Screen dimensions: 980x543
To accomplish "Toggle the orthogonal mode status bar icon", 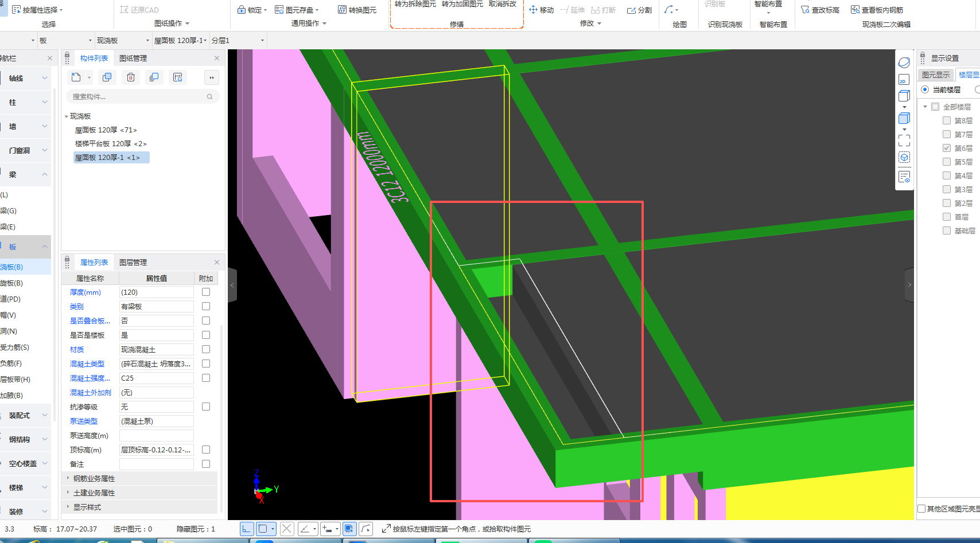I will (246, 529).
